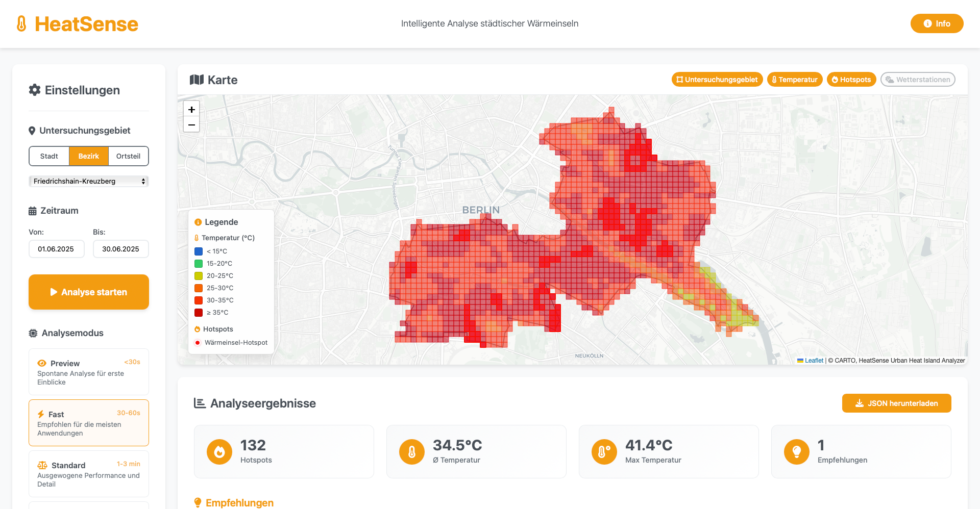The height and width of the screenshot is (509, 980).
Task: Toggle the Hotspots map layer
Action: (x=851, y=79)
